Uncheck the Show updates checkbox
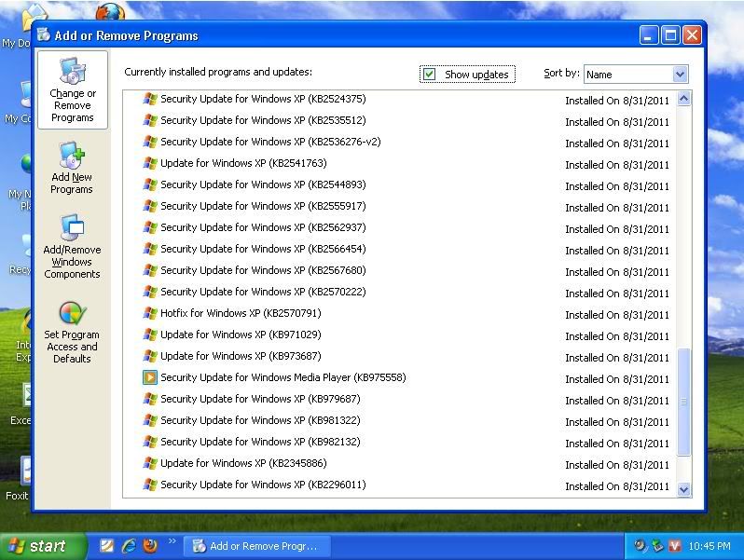This screenshot has height=560, width=744. coord(429,74)
